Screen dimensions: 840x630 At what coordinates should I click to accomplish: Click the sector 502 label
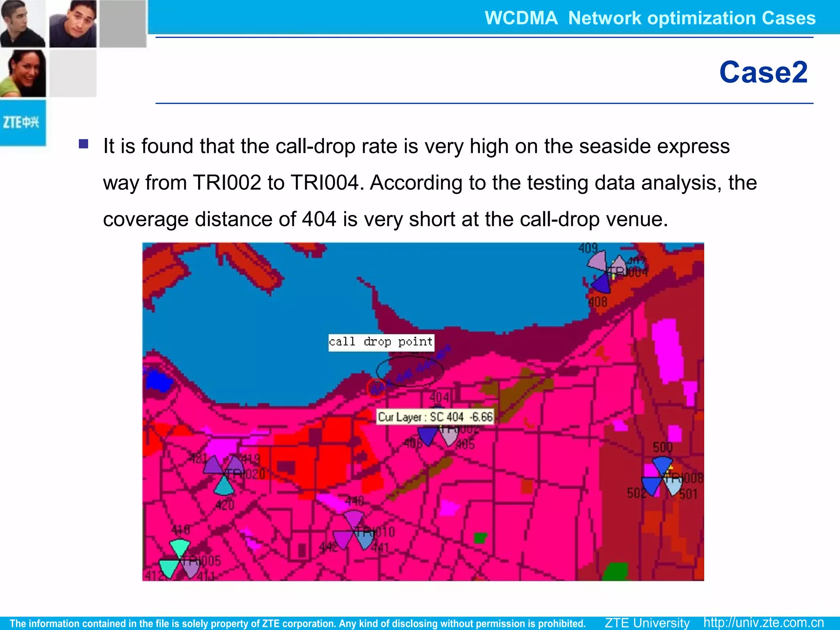(x=636, y=493)
